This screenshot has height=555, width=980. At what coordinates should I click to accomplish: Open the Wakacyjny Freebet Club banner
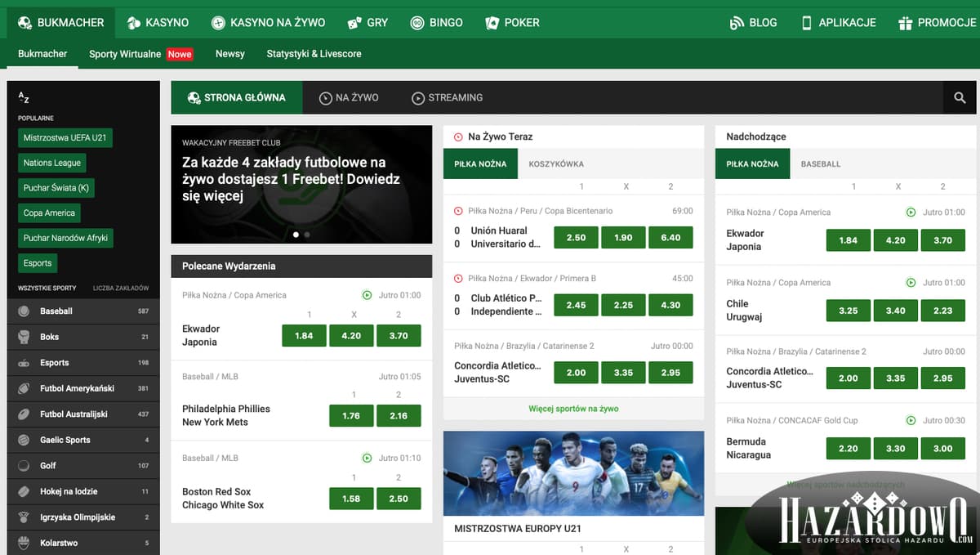point(301,185)
